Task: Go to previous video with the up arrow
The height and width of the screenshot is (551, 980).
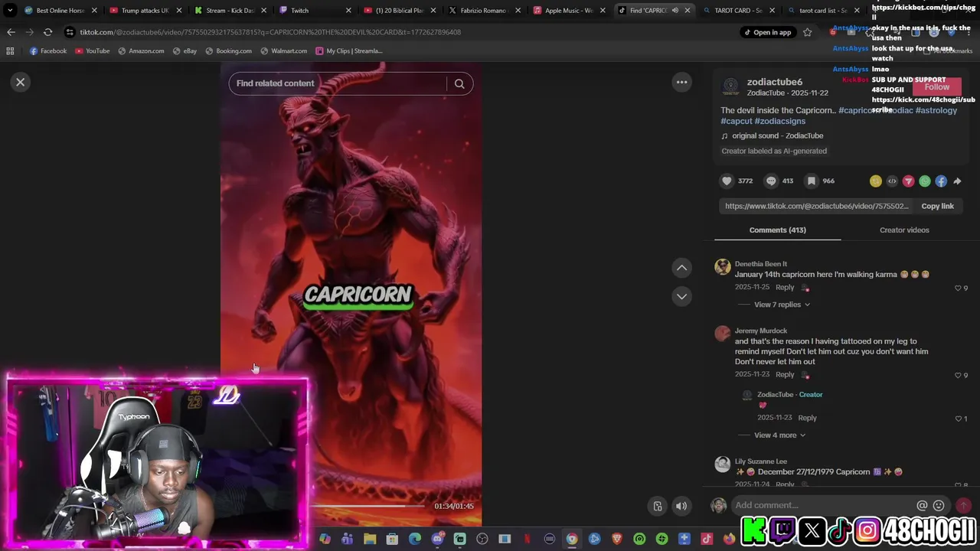Action: coord(681,267)
